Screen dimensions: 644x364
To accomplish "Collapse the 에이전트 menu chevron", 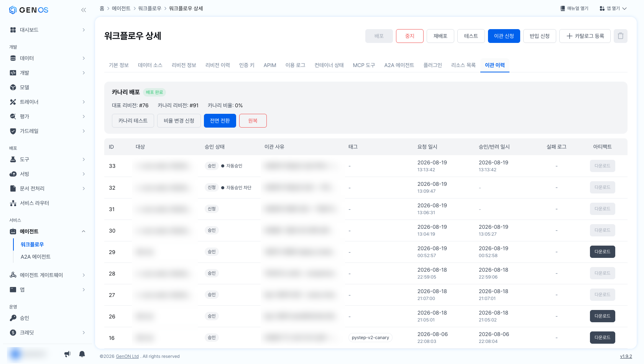I will [84, 231].
